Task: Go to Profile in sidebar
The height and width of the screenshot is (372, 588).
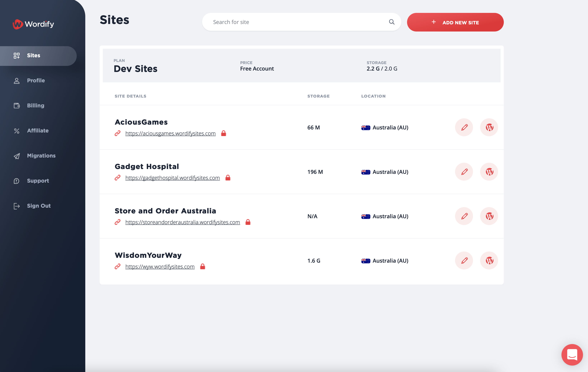Action: tap(36, 81)
